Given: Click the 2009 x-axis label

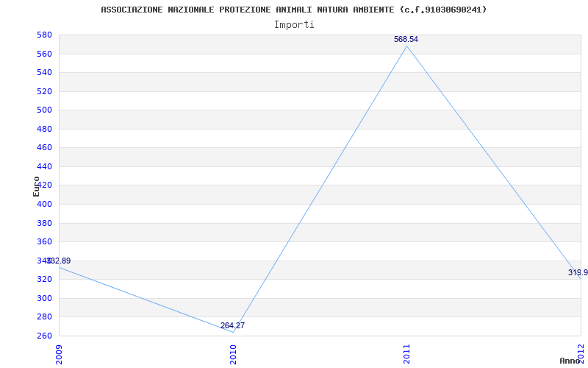Looking at the screenshot, I should pos(59,355).
